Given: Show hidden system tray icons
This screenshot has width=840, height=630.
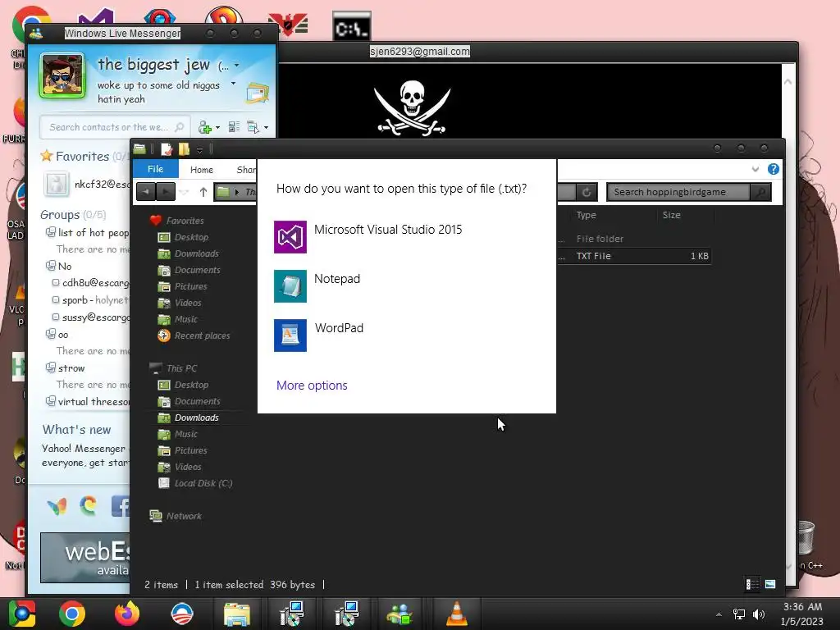Looking at the screenshot, I should point(719,614).
